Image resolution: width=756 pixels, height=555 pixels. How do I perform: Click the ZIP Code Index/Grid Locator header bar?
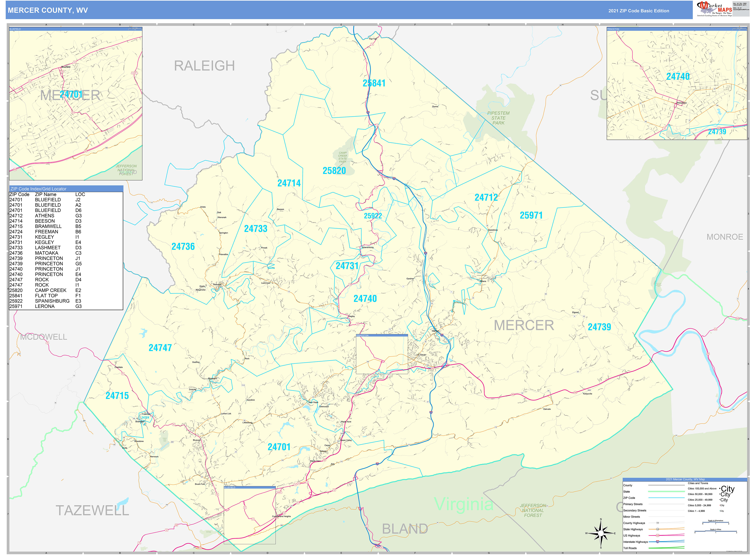point(39,189)
